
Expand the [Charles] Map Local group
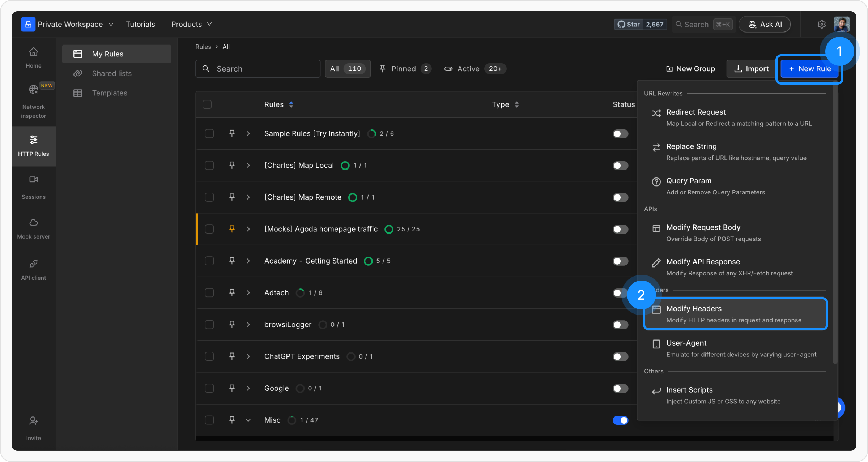point(248,165)
